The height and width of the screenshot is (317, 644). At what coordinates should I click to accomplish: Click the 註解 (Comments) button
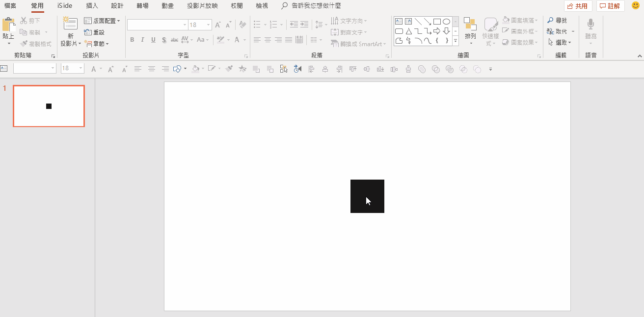click(611, 6)
